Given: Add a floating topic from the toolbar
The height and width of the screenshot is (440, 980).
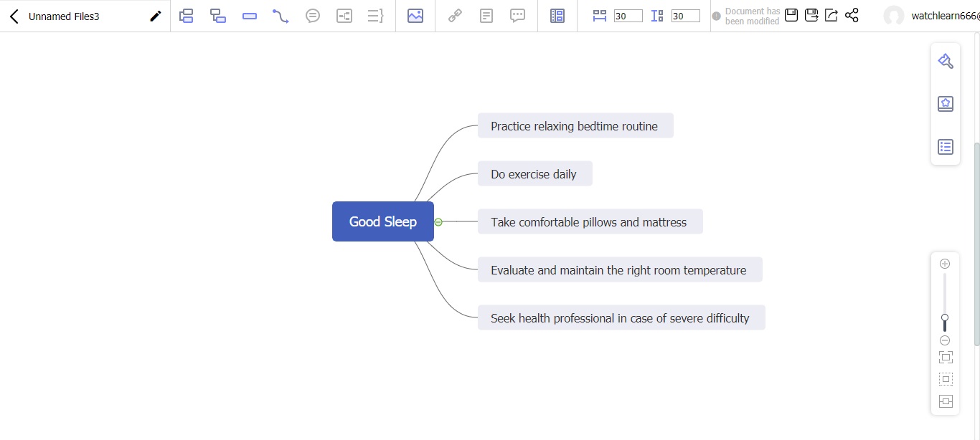Looking at the screenshot, I should tap(250, 16).
